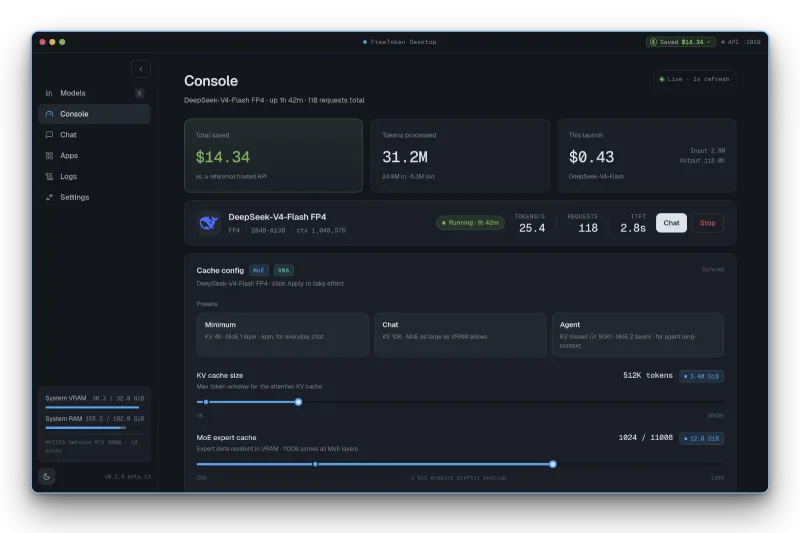Click the coin icon in the Saved pill
This screenshot has height=533, width=800.
click(x=653, y=42)
